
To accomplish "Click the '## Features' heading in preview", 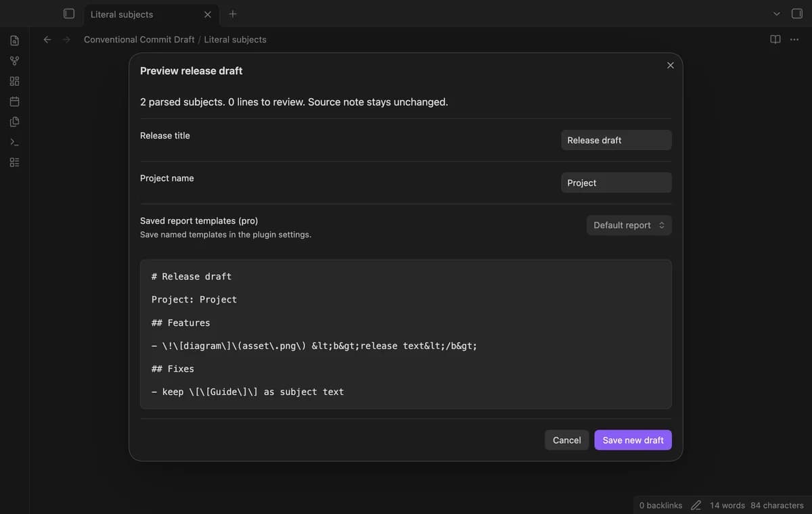I will tap(181, 323).
